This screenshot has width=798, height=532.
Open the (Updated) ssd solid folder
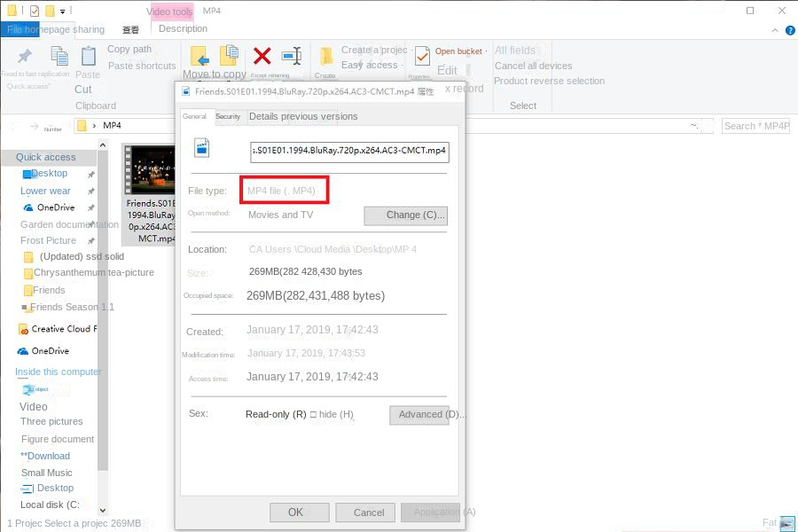click(x=74, y=256)
